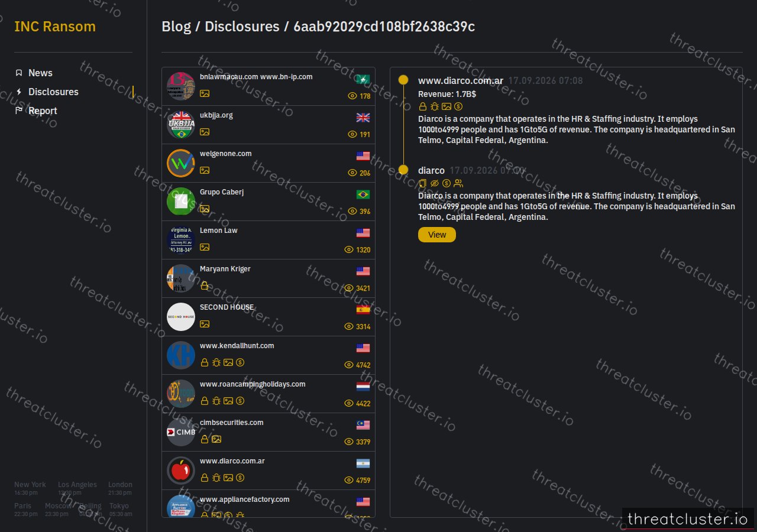Click the view count 4742
The image size is (757, 532).
pos(363,365)
